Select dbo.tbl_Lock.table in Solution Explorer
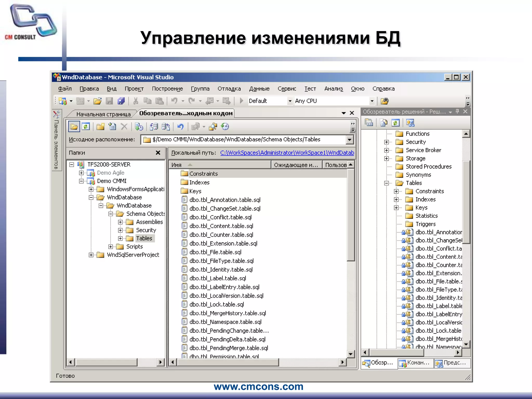The image size is (532, 399). [438, 331]
